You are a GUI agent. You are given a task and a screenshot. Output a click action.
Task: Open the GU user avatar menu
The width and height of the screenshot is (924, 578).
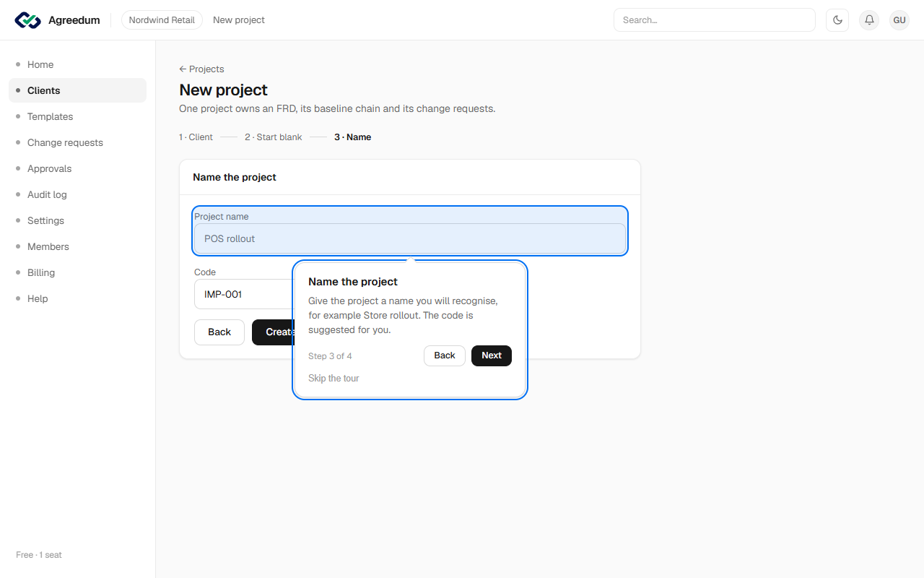pos(899,20)
